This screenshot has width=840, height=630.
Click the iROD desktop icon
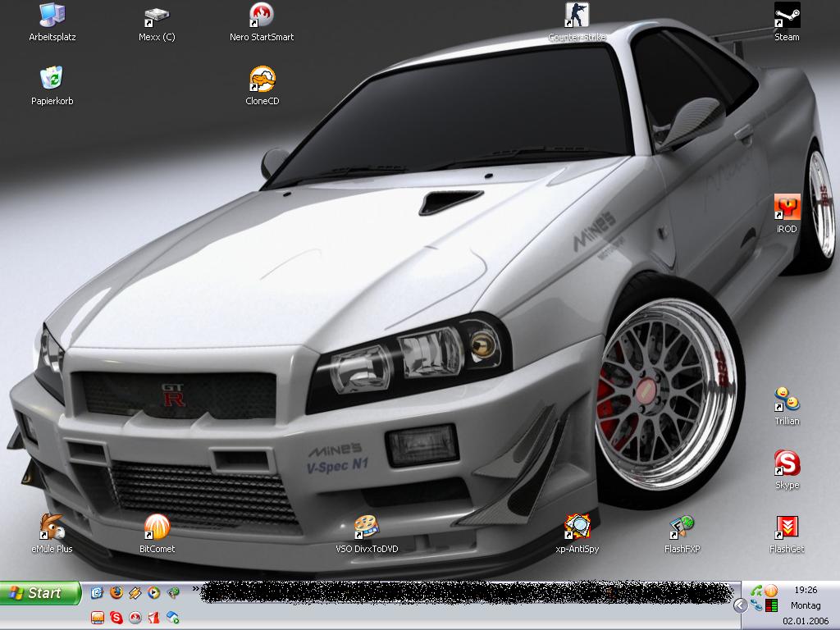click(x=787, y=208)
